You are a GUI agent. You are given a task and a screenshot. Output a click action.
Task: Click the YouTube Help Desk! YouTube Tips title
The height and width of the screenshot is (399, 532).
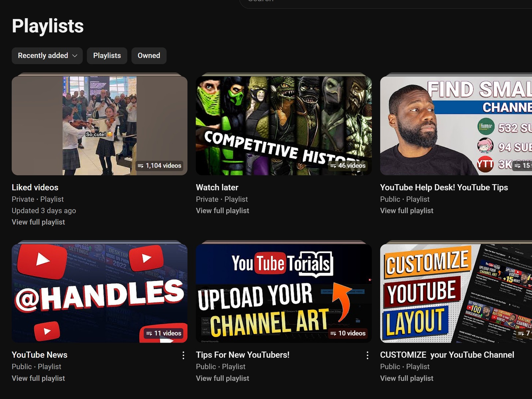click(444, 188)
